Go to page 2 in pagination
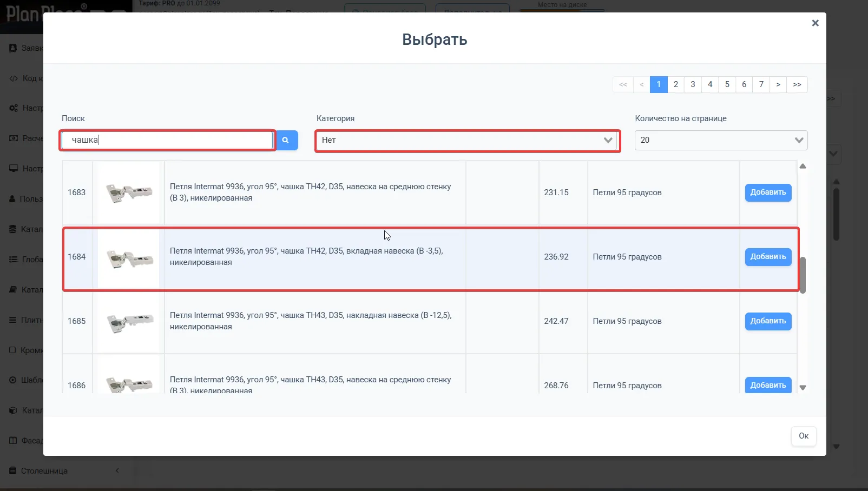Screen dimensions: 868x491 click(676, 84)
